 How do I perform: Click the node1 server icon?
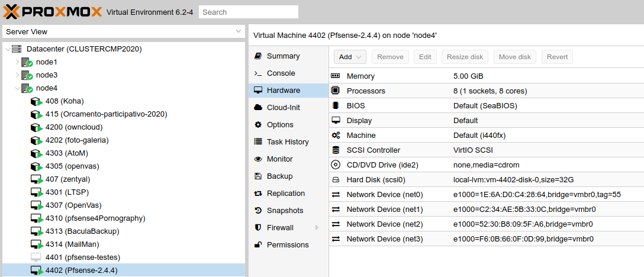point(27,63)
